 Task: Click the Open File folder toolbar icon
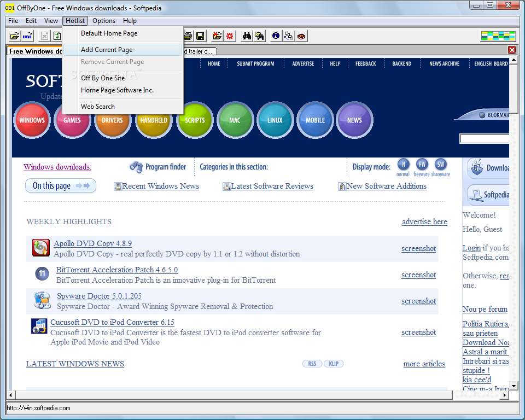(14, 36)
